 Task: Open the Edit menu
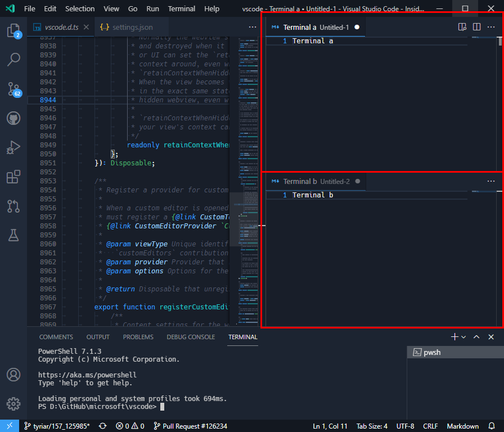pos(50,8)
